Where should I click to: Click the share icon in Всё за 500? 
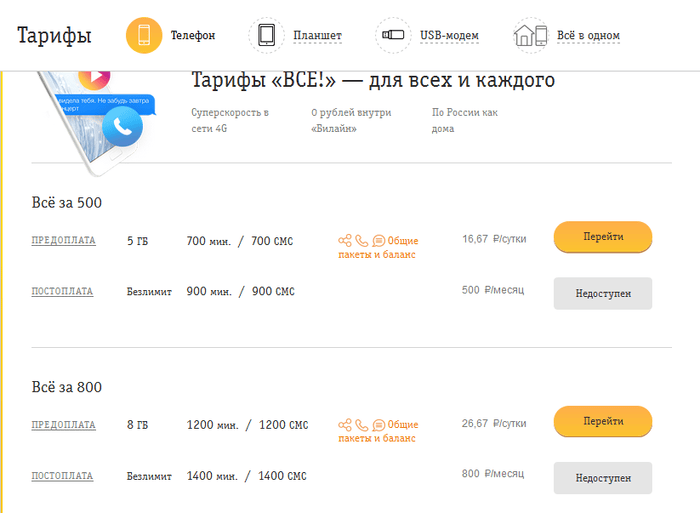(x=345, y=241)
